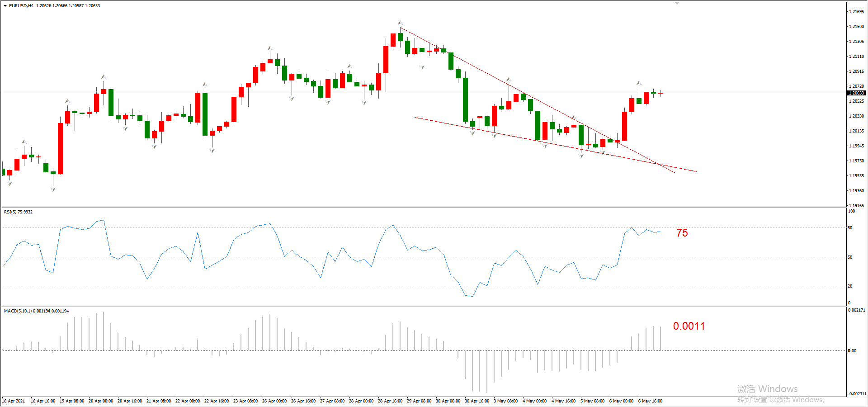This screenshot has width=868, height=407.
Task: Click time axis label 23 Apr 08:00
Action: pos(245,401)
